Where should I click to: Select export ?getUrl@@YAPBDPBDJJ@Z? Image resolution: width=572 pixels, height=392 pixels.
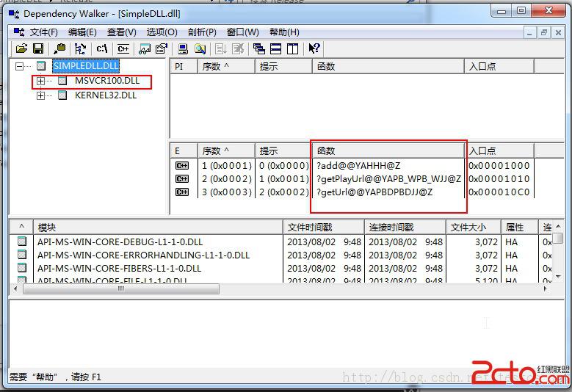pyautogui.click(x=374, y=192)
